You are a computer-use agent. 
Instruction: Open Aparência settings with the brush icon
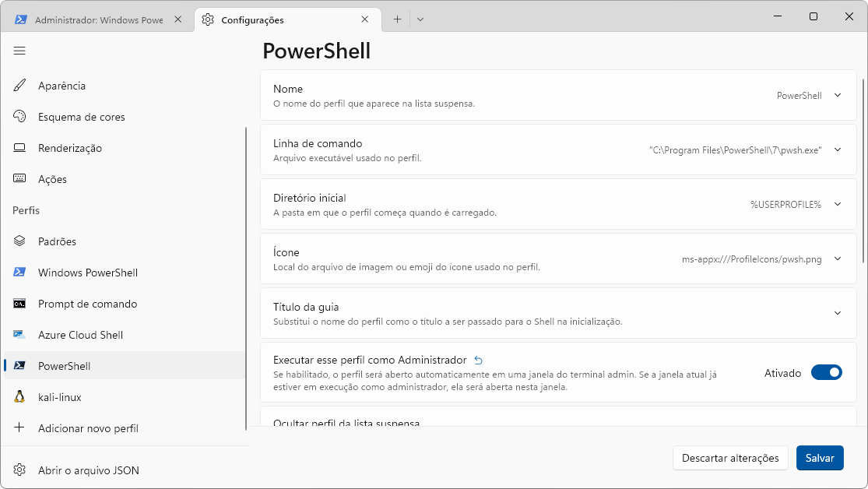(x=61, y=86)
